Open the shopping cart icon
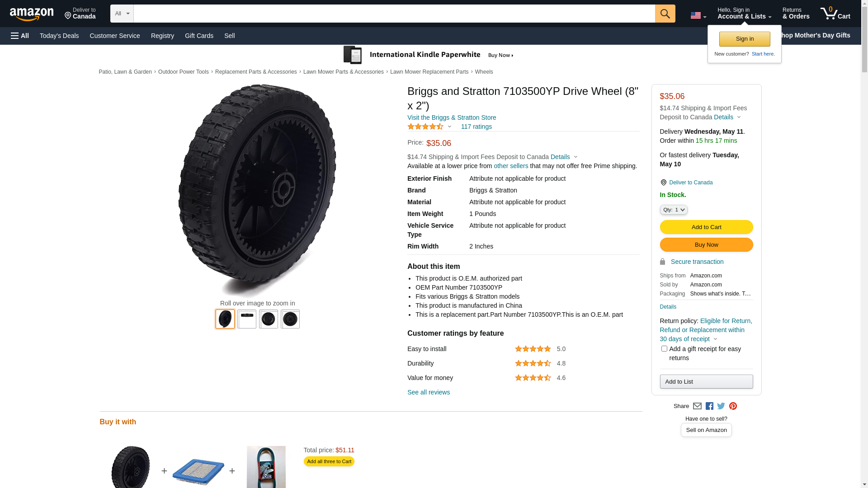Viewport: 868px width, 488px height. click(x=835, y=14)
